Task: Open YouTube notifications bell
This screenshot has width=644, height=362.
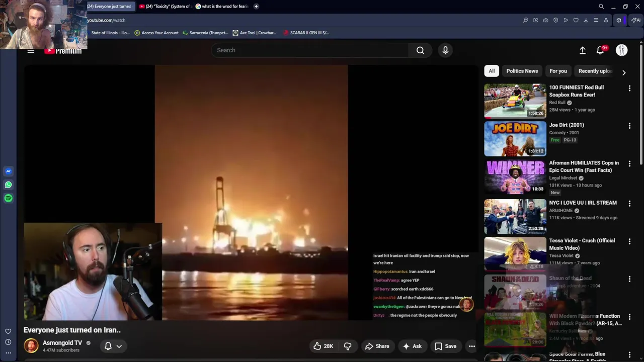Action: (x=600, y=50)
